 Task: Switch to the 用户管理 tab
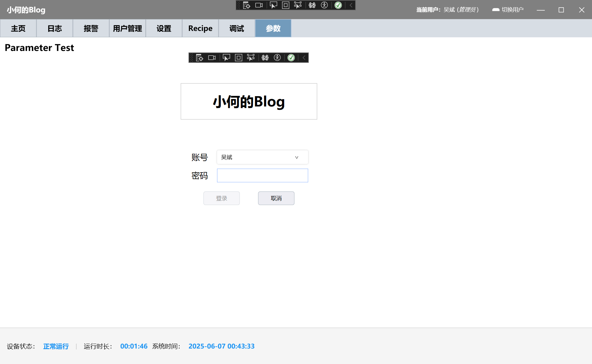coord(128,29)
